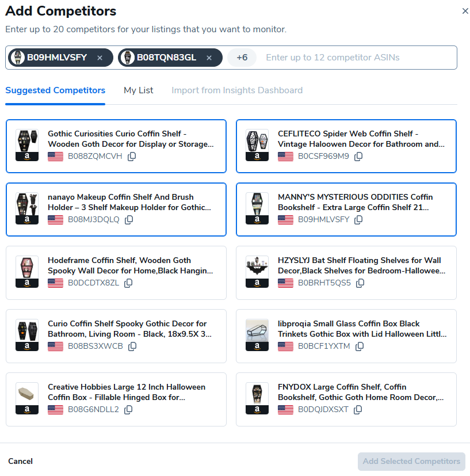Viewport: 470px width, 476px height.
Task: Copy ASIN B0CSF969M9 via copy icon
Action: coord(358,157)
